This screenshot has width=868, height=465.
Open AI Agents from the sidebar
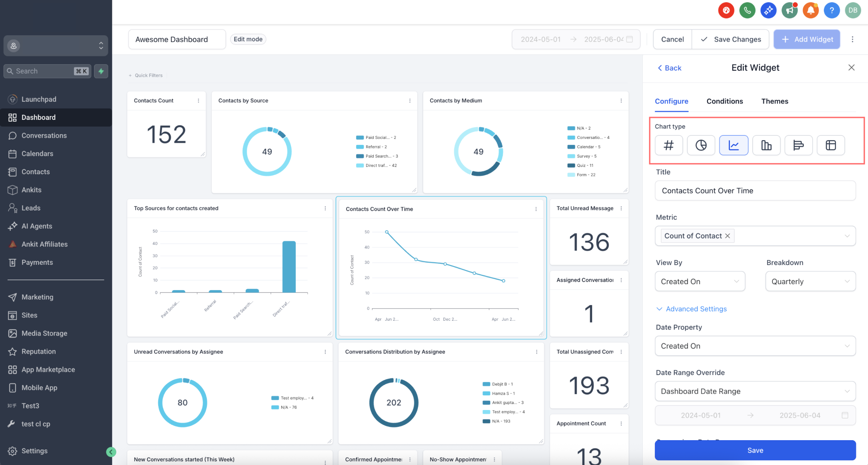click(x=37, y=226)
